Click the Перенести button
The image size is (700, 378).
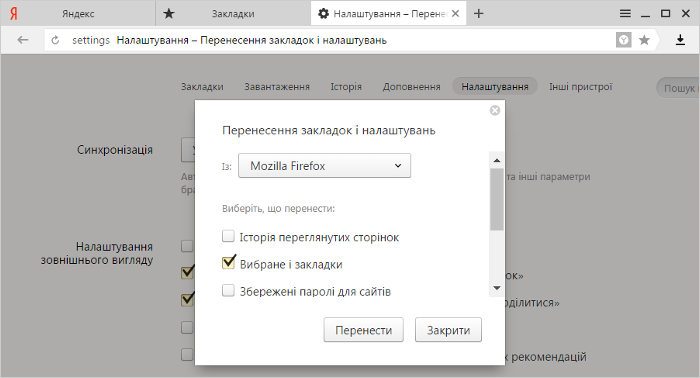tap(363, 330)
